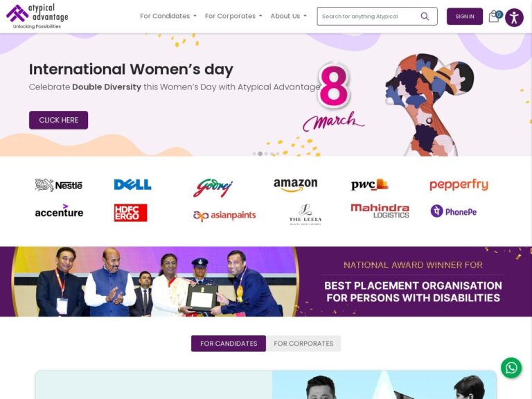Click the Atypical Advantage logo
This screenshot has height=399, width=532.
[37, 17]
